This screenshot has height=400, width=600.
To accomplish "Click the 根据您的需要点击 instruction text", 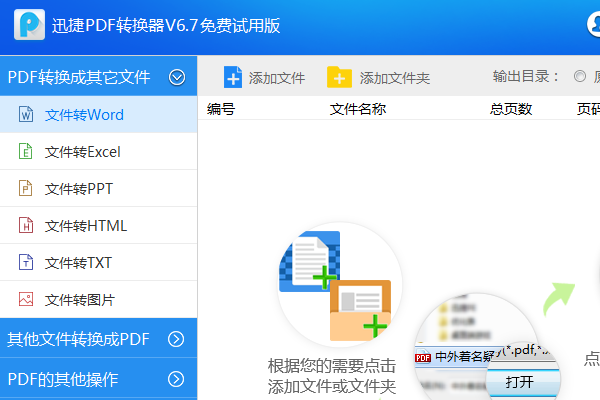I will tap(331, 366).
